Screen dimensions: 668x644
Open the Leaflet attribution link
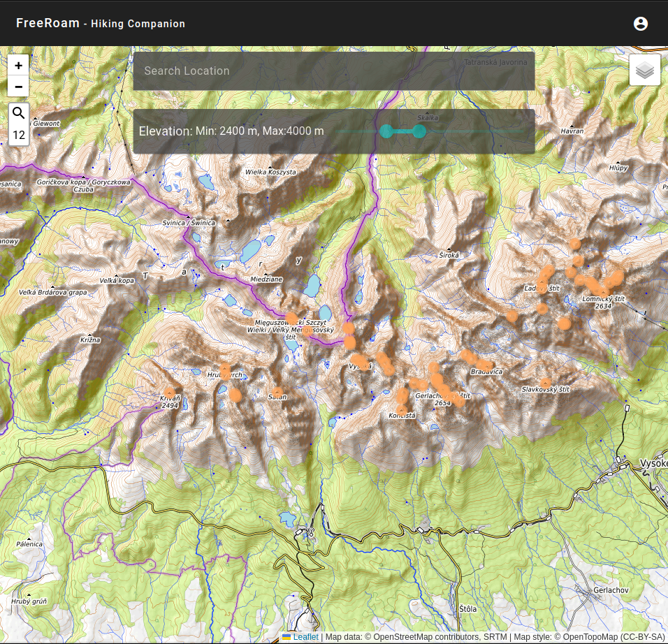[305, 637]
